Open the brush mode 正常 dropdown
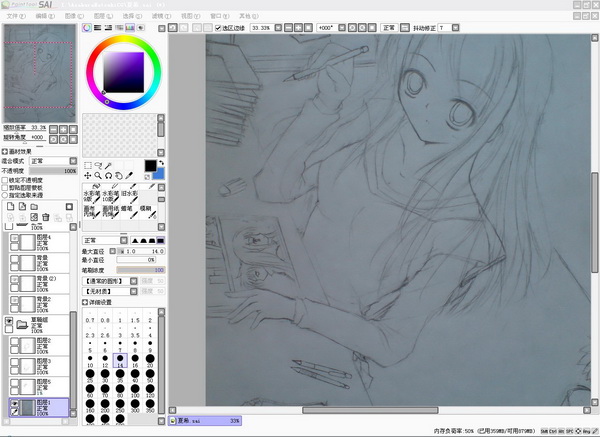Viewport: 600px width, 437px height. (105, 240)
